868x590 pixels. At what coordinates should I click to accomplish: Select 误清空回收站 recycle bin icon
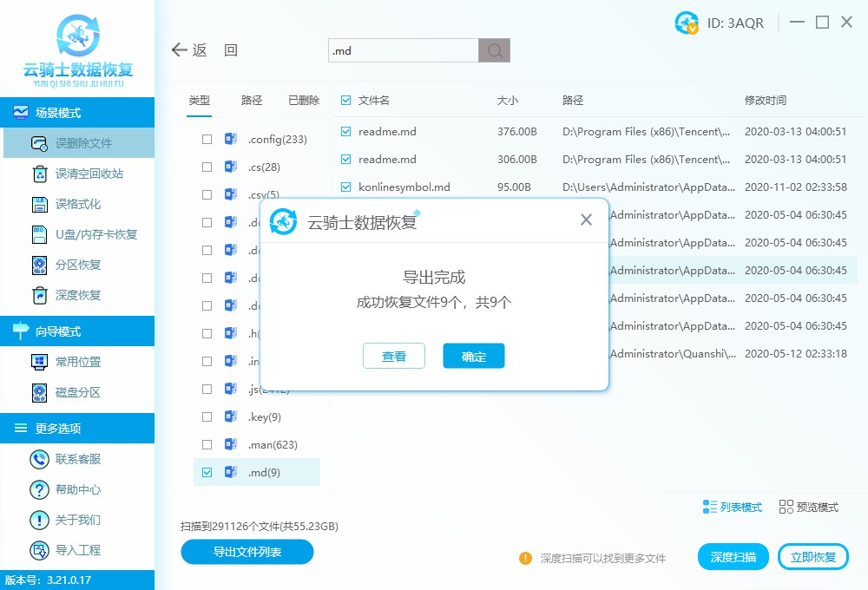(40, 174)
